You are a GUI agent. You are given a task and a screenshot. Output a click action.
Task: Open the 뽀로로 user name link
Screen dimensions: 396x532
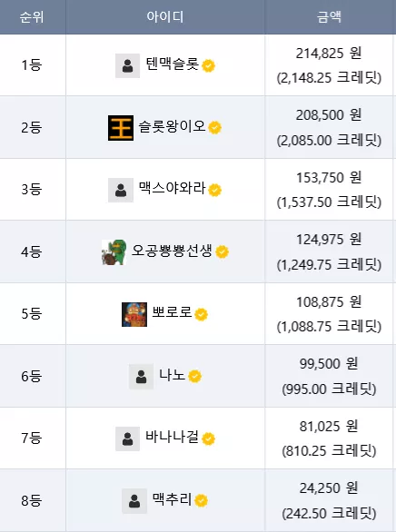click(172, 312)
